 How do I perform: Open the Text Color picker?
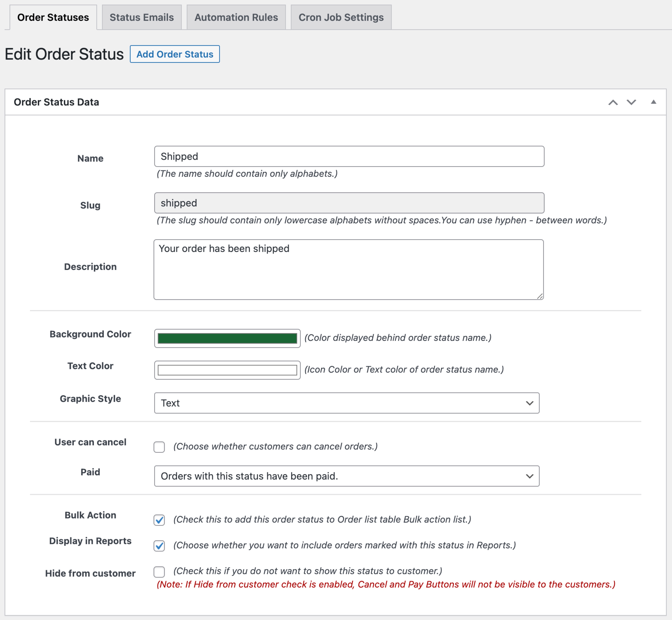tap(227, 370)
